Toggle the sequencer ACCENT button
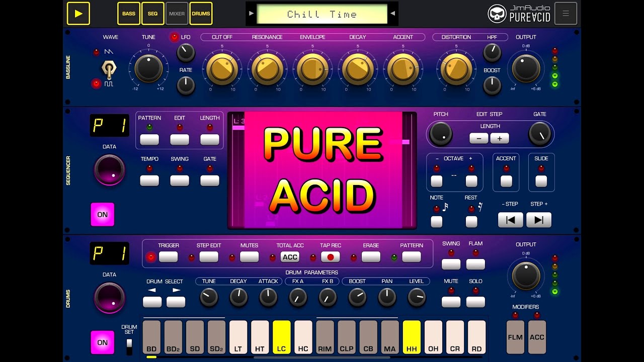 pos(506,181)
